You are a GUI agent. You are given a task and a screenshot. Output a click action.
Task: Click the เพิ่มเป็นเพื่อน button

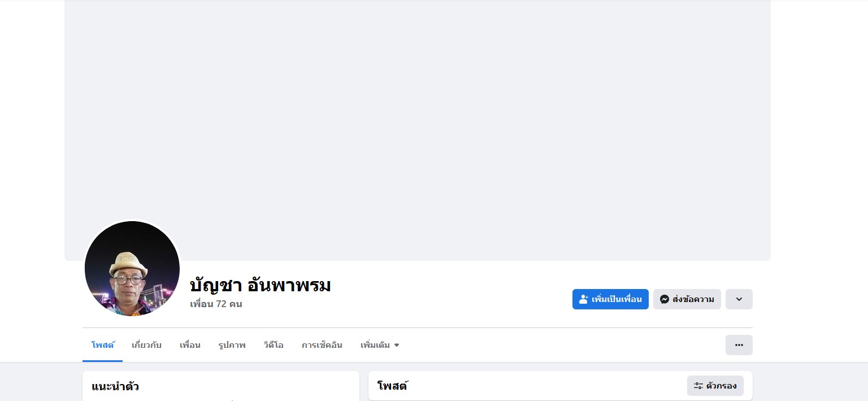610,299
